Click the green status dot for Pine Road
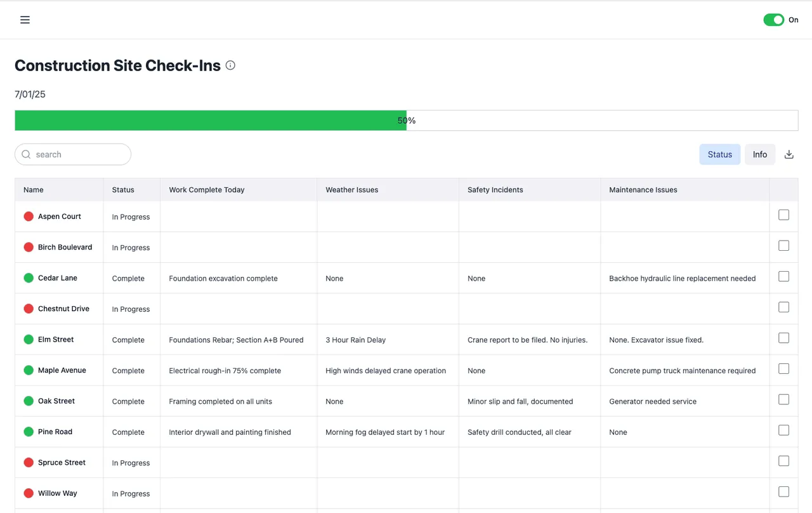812x513 pixels. [x=29, y=432]
